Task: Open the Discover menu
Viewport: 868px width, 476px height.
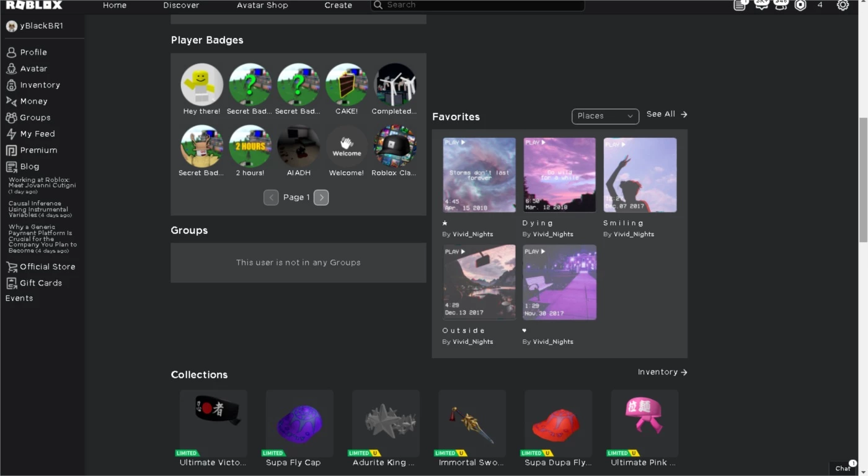Action: (x=181, y=5)
